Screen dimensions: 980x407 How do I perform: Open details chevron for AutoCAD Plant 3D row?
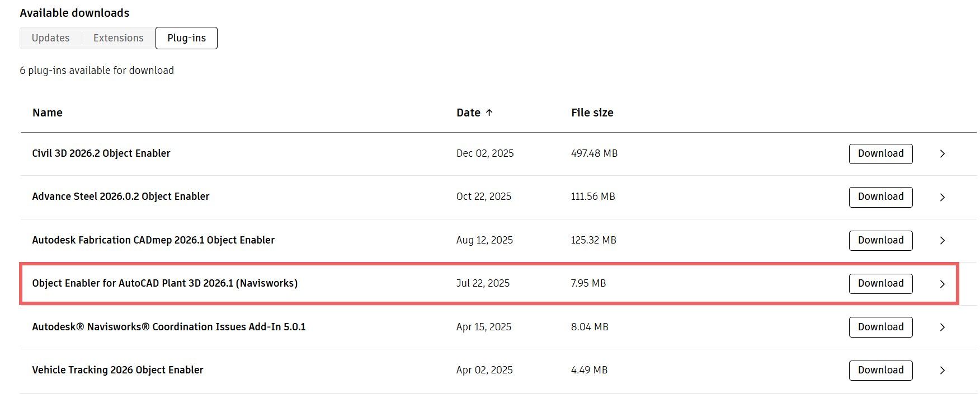[943, 284]
